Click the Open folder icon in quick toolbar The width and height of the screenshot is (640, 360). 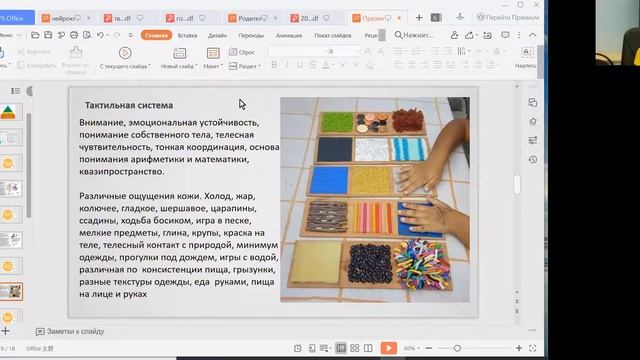point(35,35)
